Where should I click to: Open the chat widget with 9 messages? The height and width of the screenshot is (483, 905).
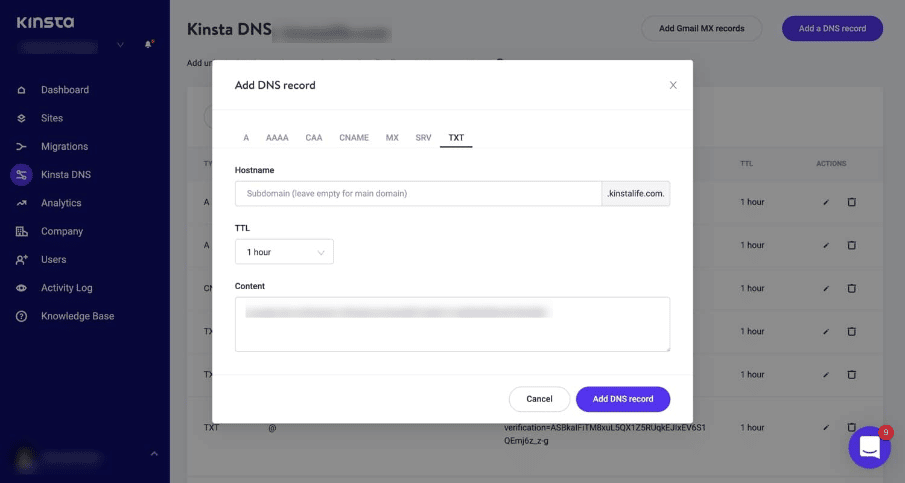pos(869,447)
